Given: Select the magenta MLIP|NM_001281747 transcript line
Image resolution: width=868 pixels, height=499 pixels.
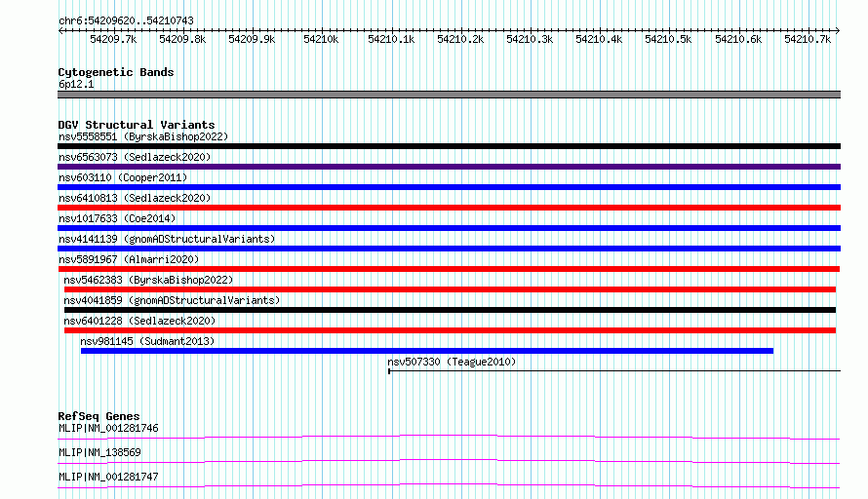Looking at the screenshot, I should click(449, 485).
